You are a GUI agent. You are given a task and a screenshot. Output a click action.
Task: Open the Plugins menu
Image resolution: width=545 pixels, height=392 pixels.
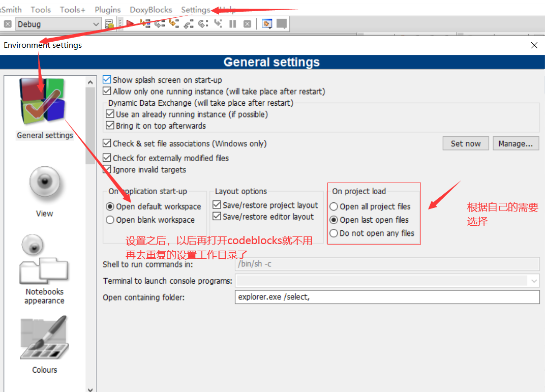pos(108,10)
